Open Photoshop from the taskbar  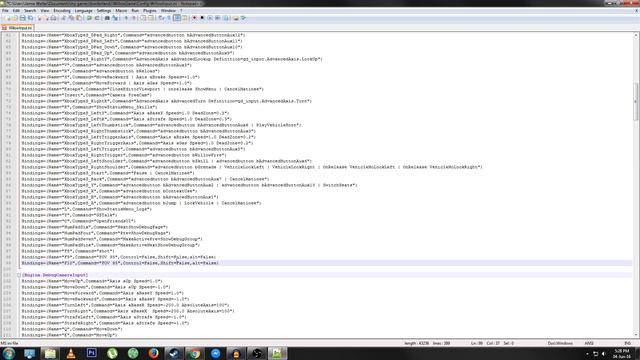tap(91, 353)
